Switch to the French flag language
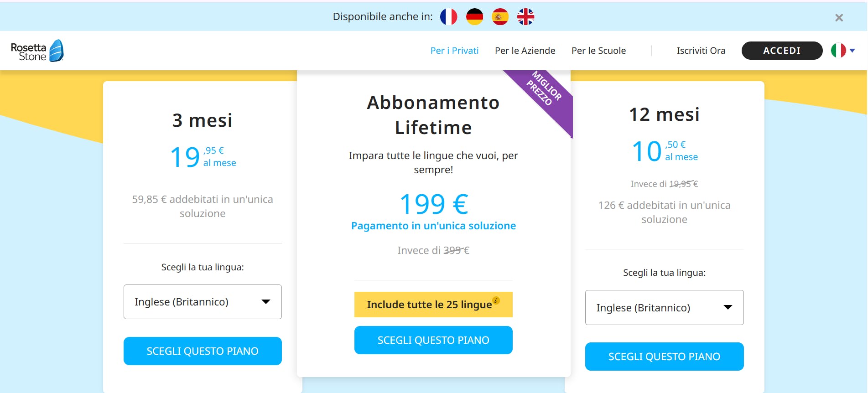 tap(448, 17)
